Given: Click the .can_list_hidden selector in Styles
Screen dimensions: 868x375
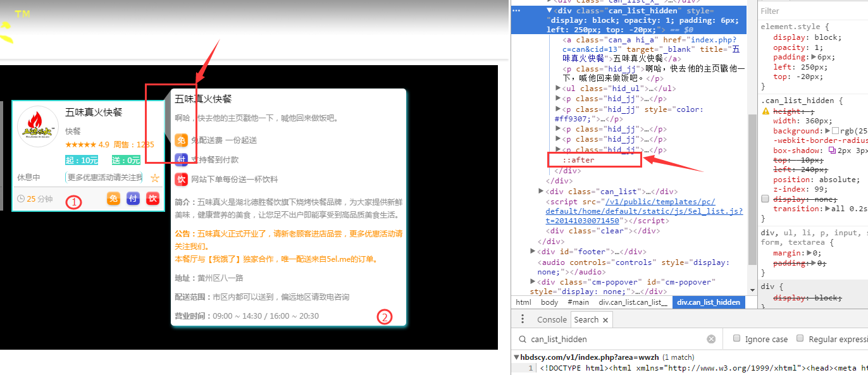Looking at the screenshot, I should 798,101.
